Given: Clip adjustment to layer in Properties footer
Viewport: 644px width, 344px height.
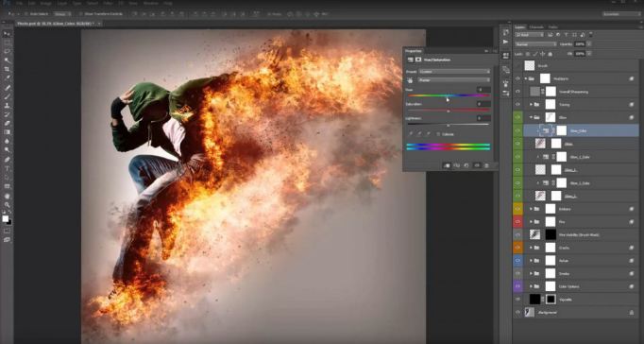Looking at the screenshot, I should [447, 165].
